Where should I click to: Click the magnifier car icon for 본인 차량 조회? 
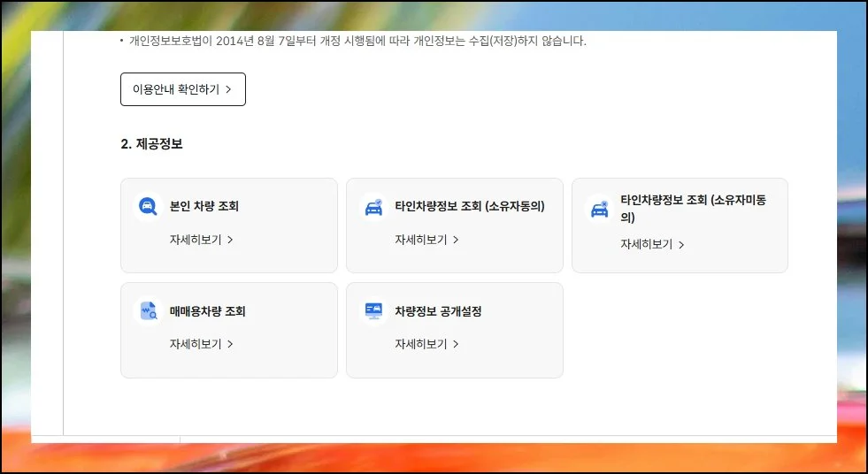pos(147,207)
